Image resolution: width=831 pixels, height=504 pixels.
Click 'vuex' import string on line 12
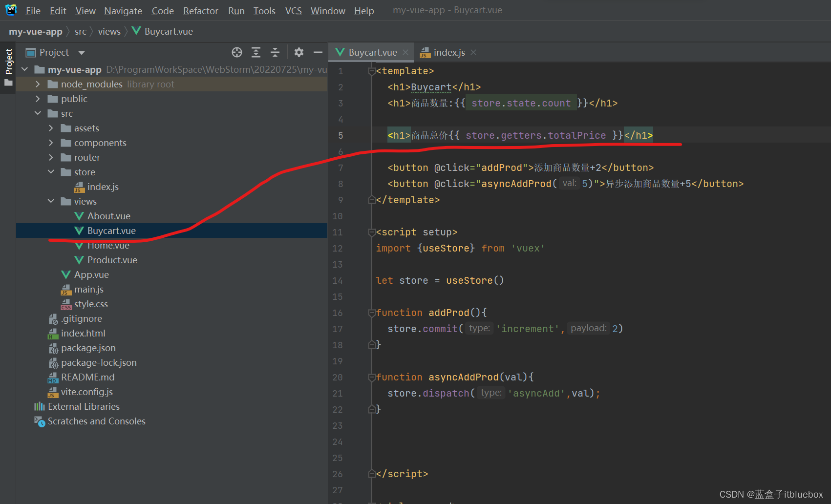click(528, 248)
